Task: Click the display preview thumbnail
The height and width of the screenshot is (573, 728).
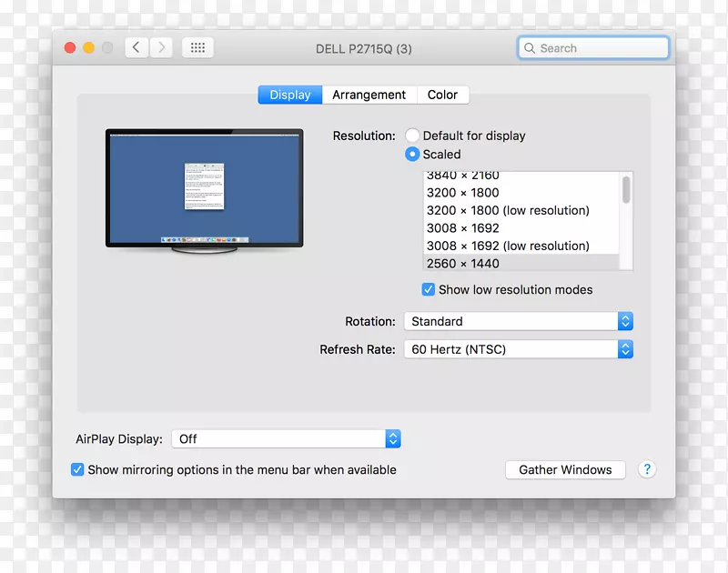Action: (x=205, y=188)
